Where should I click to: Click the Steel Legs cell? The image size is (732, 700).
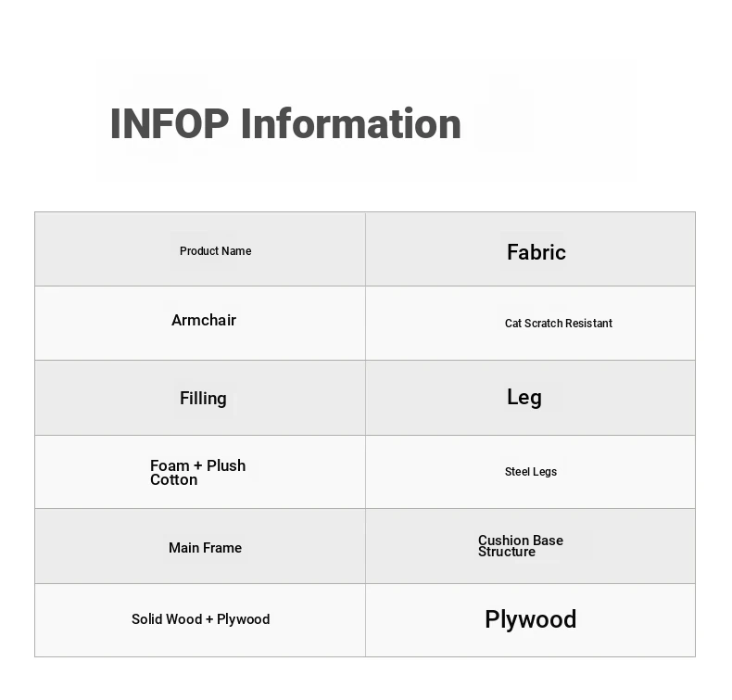pos(530,472)
